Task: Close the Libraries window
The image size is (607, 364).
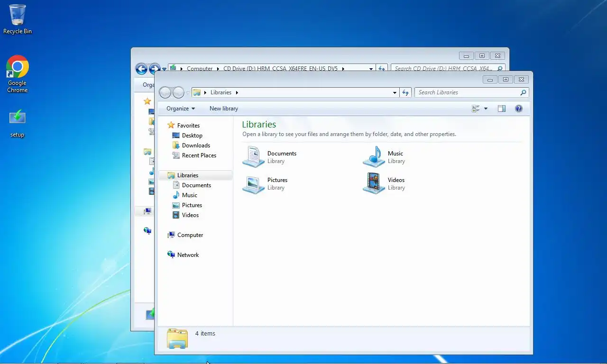Action: [x=521, y=79]
